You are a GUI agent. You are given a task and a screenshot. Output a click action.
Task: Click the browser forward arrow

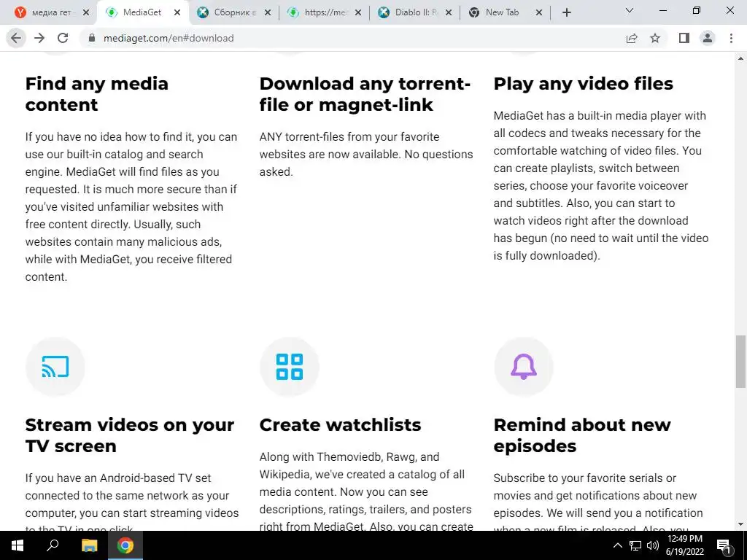[x=39, y=38]
